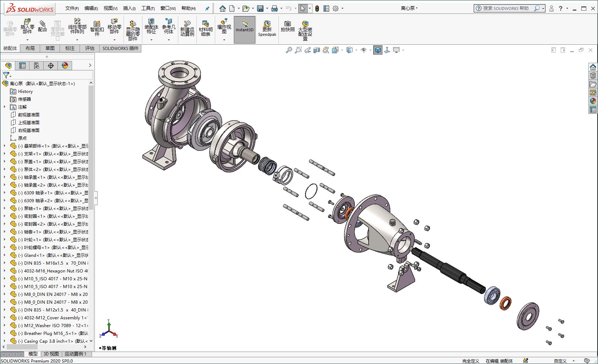Screen dimensions: 598x364
Task: Click the Save disk icon in top toolbar
Action: tap(260, 8)
